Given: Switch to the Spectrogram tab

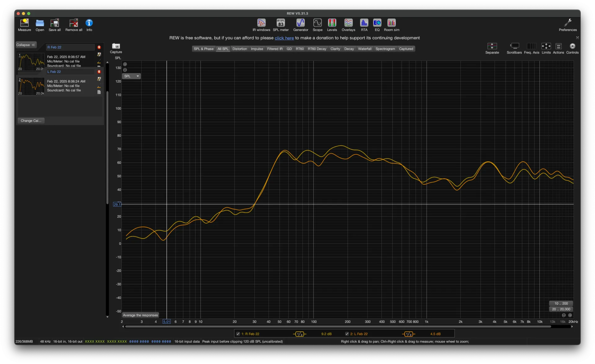Looking at the screenshot, I should (385, 49).
